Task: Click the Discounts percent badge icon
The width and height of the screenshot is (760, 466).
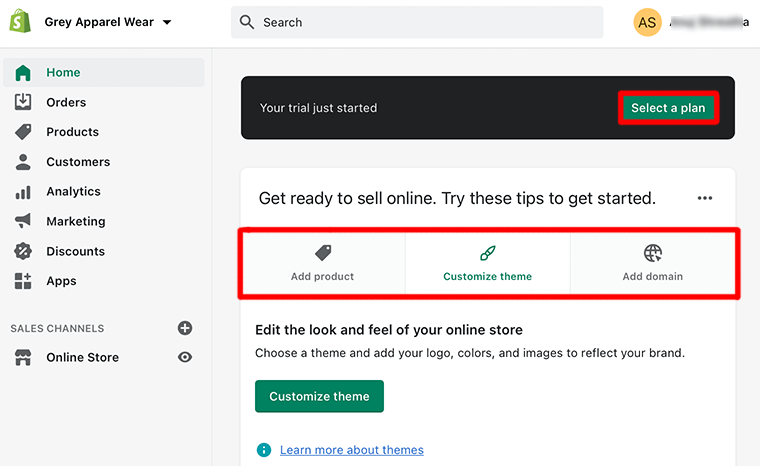Action: (x=23, y=251)
